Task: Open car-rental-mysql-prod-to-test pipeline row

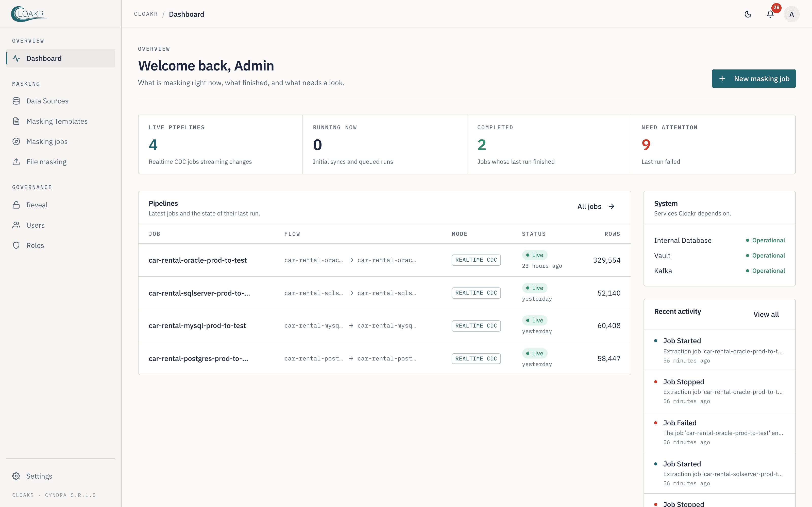Action: coord(384,325)
